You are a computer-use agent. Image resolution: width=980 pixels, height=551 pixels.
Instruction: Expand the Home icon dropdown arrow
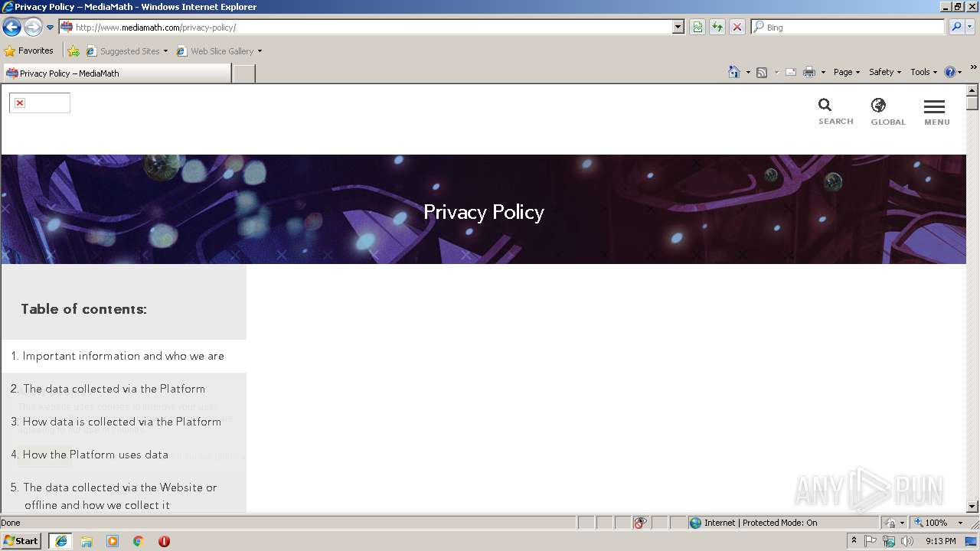pos(748,72)
